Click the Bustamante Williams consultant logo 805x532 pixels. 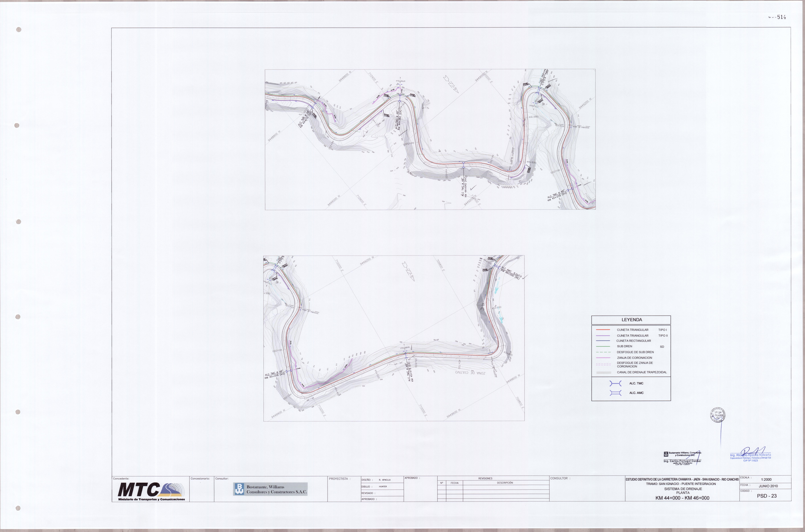(270, 489)
